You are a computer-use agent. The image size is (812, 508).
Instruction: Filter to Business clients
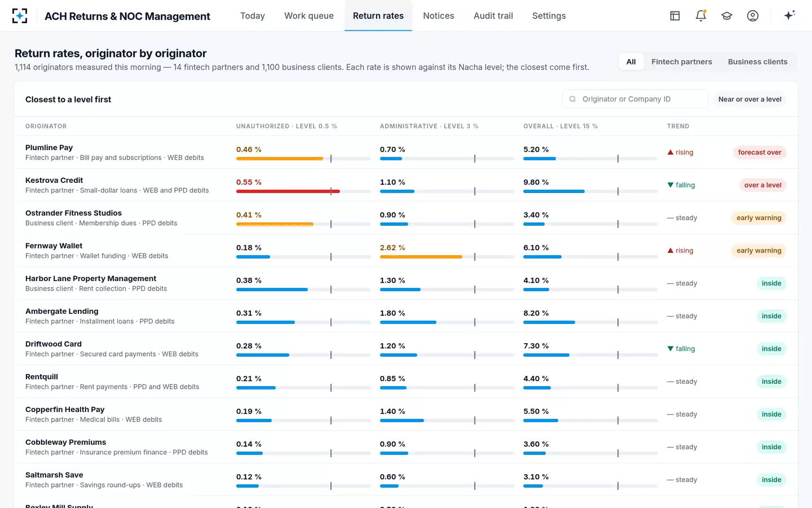758,62
